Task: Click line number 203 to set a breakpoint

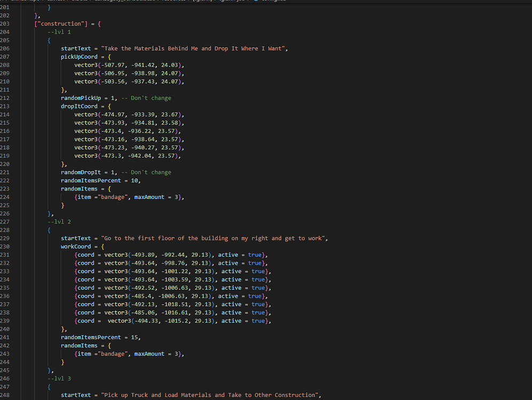Action: 6,23
